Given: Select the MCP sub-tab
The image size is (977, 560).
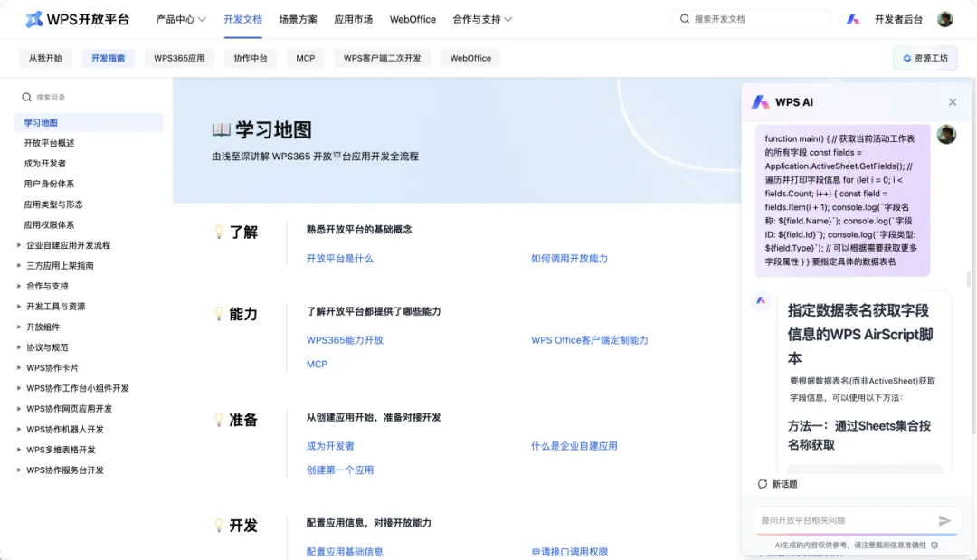Looking at the screenshot, I should (x=306, y=58).
